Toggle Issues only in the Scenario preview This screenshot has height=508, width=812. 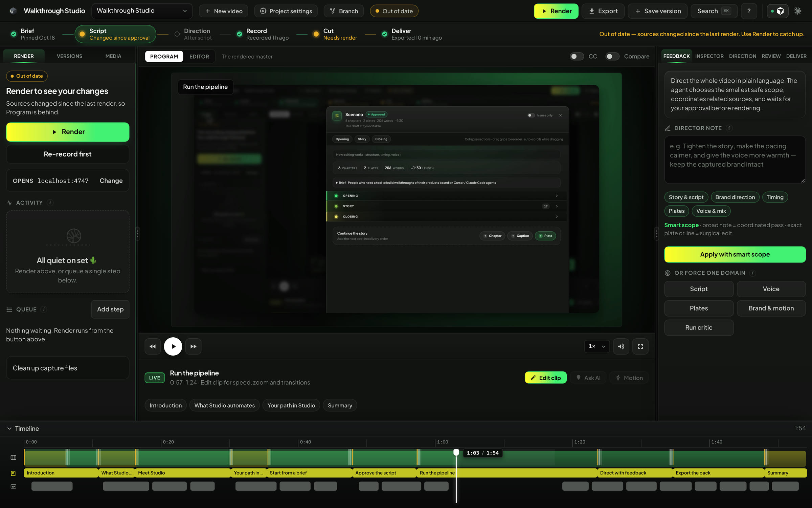click(531, 115)
